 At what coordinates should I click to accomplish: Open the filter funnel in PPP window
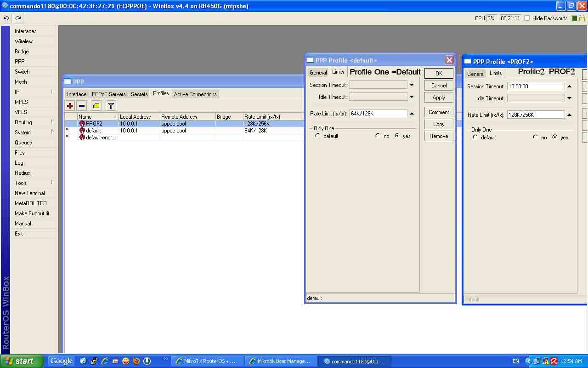click(x=111, y=106)
